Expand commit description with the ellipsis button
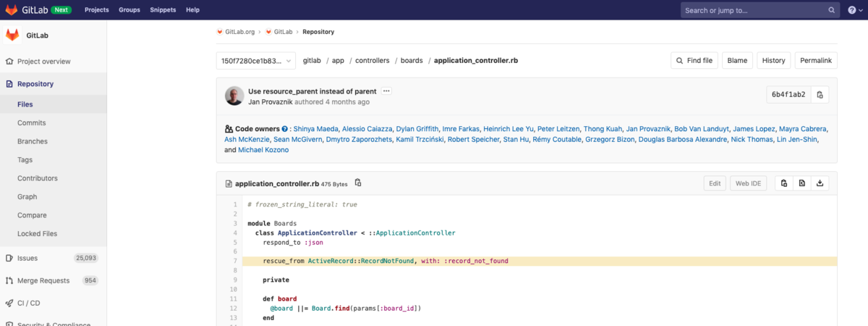 point(386,91)
